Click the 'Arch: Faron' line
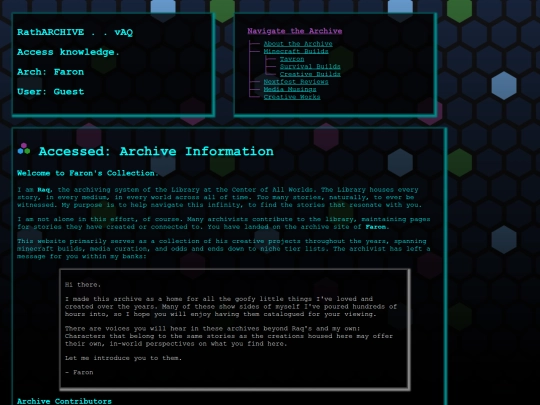The width and height of the screenshot is (540, 405). pyautogui.click(x=51, y=72)
